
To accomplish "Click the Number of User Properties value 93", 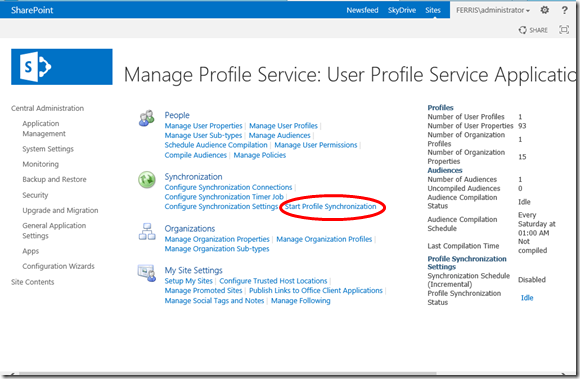I will tap(522, 126).
